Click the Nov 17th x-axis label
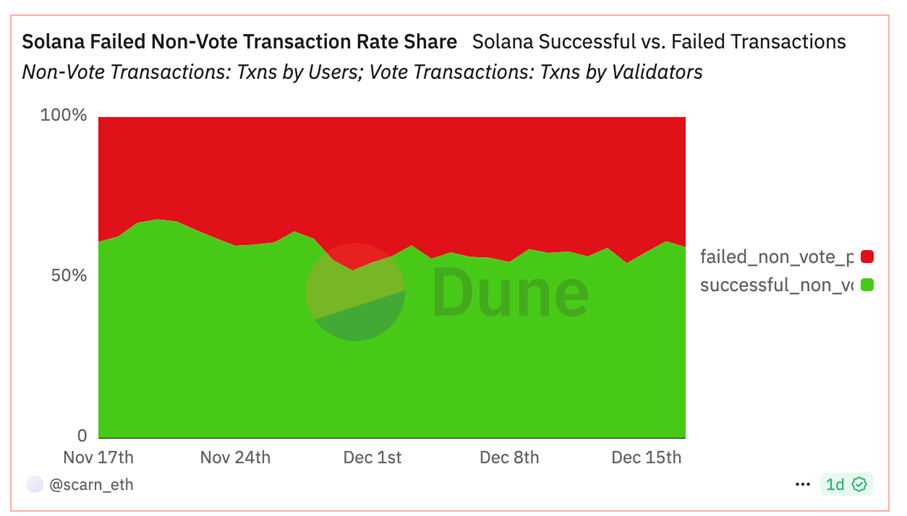 (x=98, y=457)
